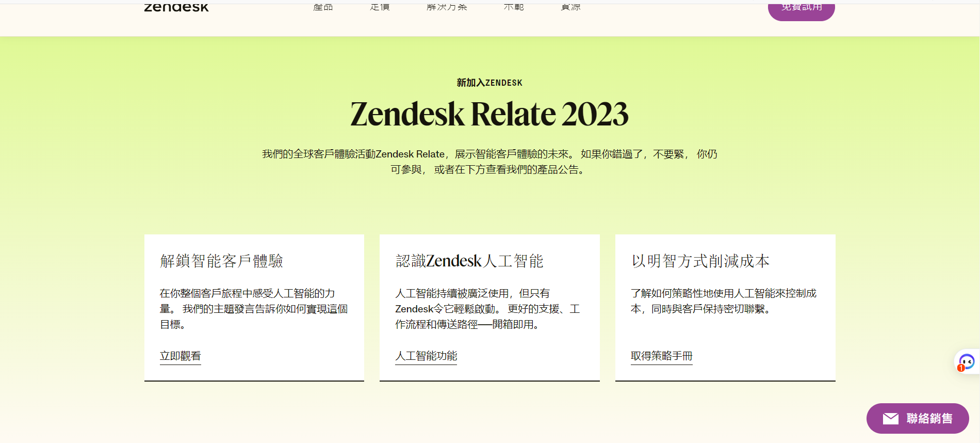Open the 示範 navigation item
980x443 pixels.
514,7
